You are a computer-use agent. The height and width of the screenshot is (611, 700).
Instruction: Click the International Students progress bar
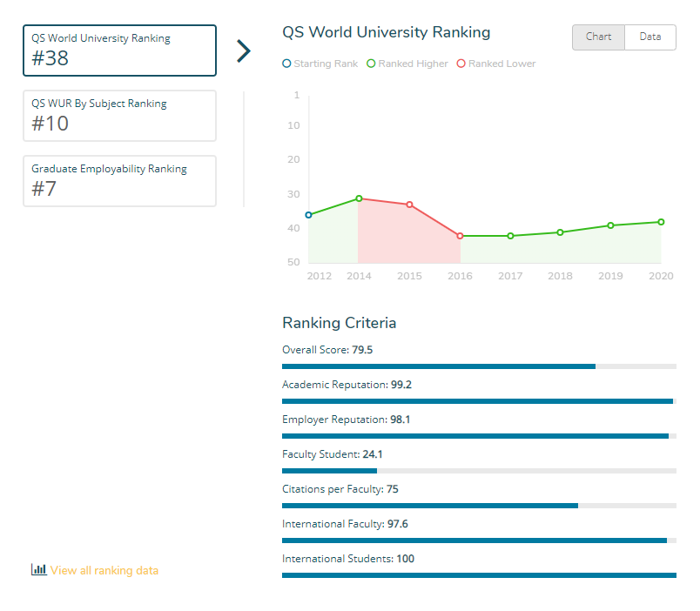(479, 575)
